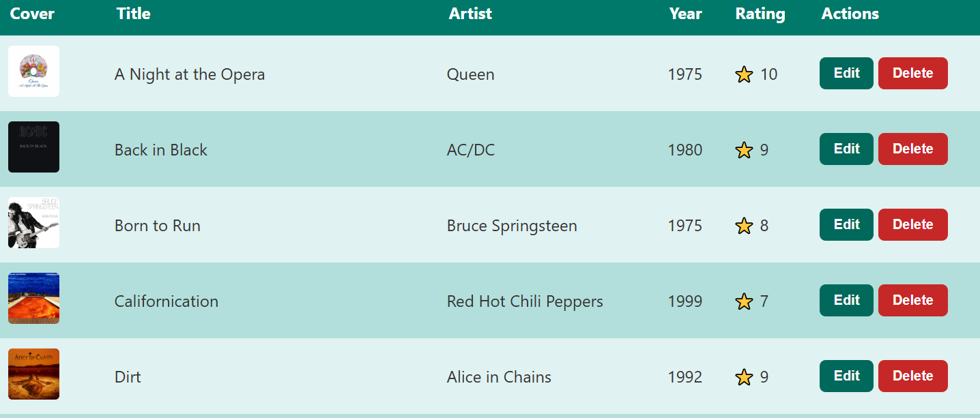Open the Californication album cover thumbnail
980x418 pixels.
(x=33, y=299)
